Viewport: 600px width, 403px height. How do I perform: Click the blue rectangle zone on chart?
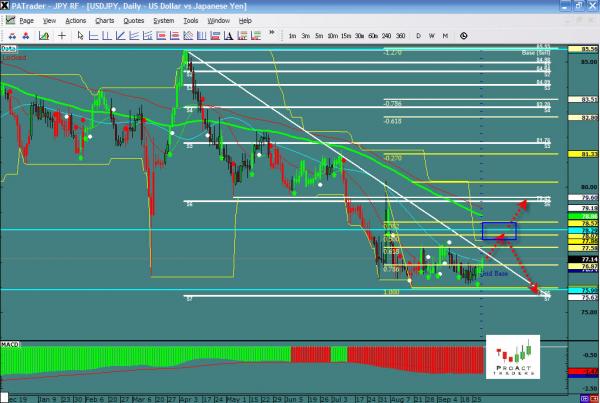coord(498,231)
